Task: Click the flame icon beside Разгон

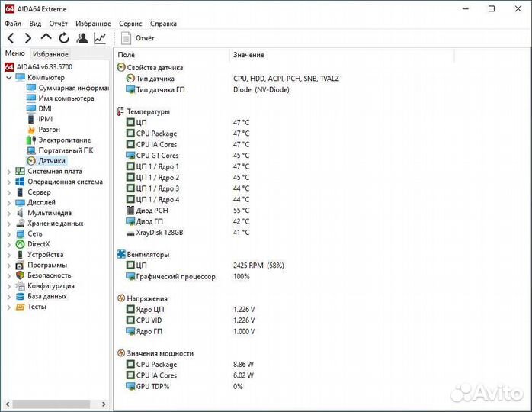Action: coord(31,130)
